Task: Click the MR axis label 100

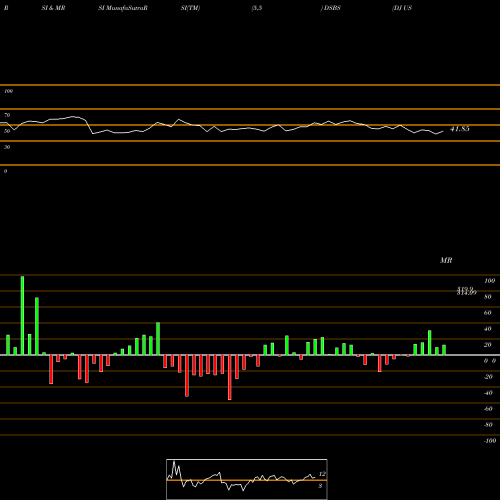Action: coord(489,281)
